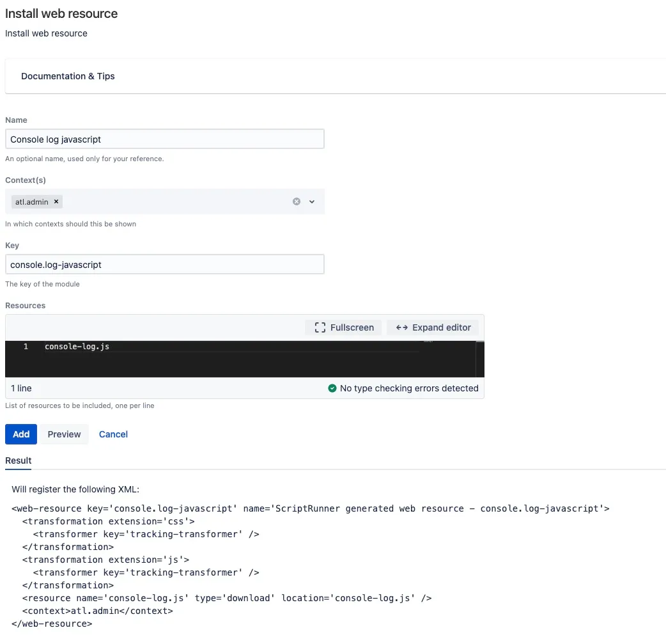Screen dimensions: 666x644
Task: Click the Resources field label
Action: 25,306
